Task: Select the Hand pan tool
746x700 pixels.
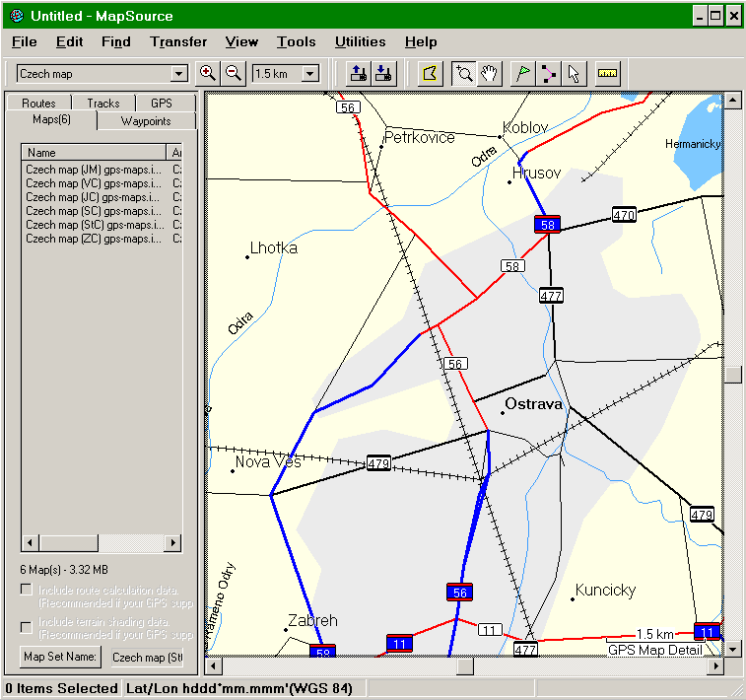Action: click(x=489, y=73)
